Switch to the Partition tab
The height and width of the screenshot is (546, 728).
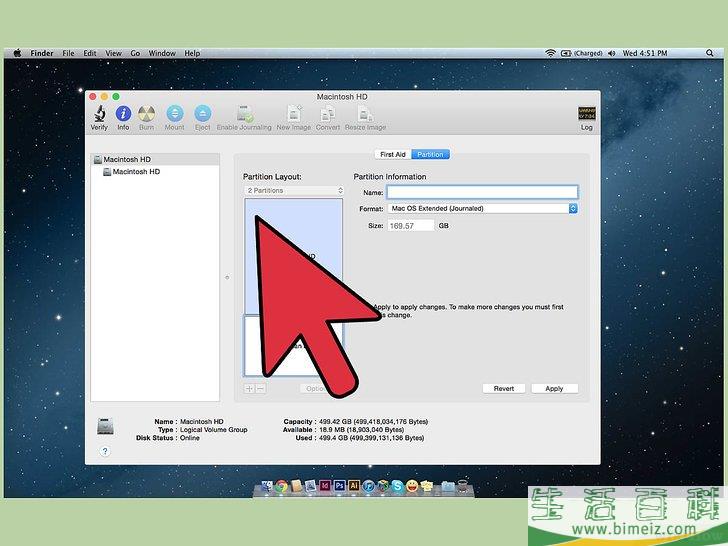(x=430, y=154)
